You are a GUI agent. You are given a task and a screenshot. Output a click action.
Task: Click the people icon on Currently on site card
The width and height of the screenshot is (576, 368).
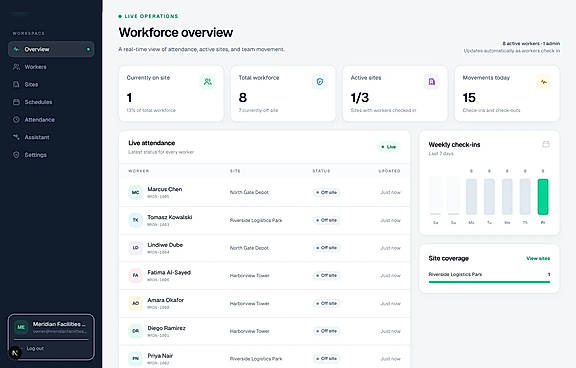click(x=208, y=82)
